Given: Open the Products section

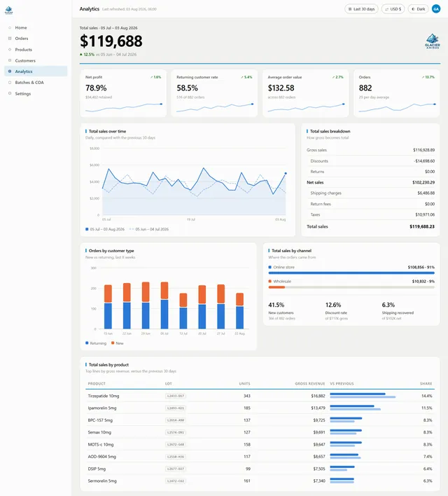Looking at the screenshot, I should point(36,49).
